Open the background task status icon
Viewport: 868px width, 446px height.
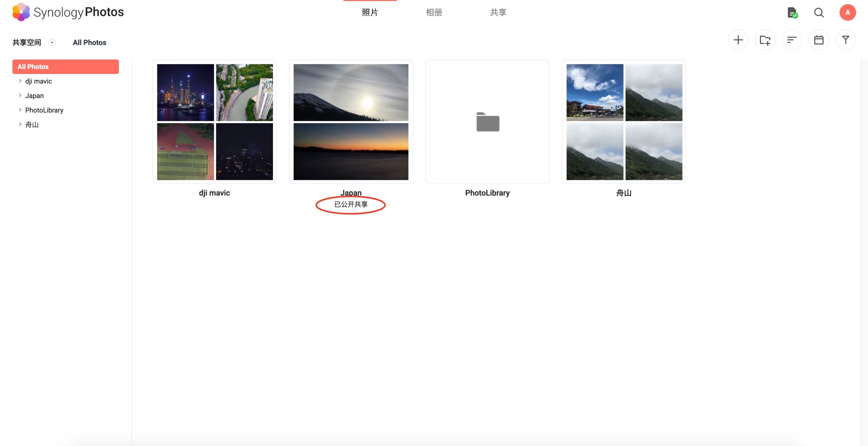coord(792,13)
